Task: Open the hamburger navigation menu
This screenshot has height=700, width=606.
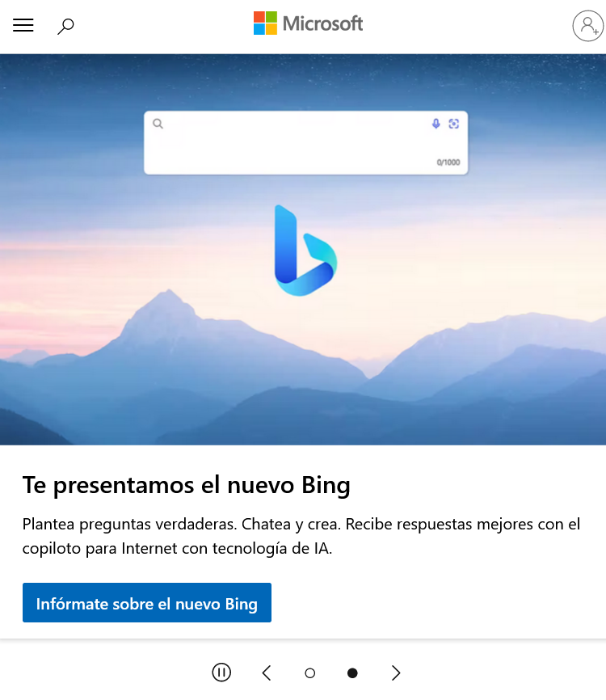Action: click(23, 25)
